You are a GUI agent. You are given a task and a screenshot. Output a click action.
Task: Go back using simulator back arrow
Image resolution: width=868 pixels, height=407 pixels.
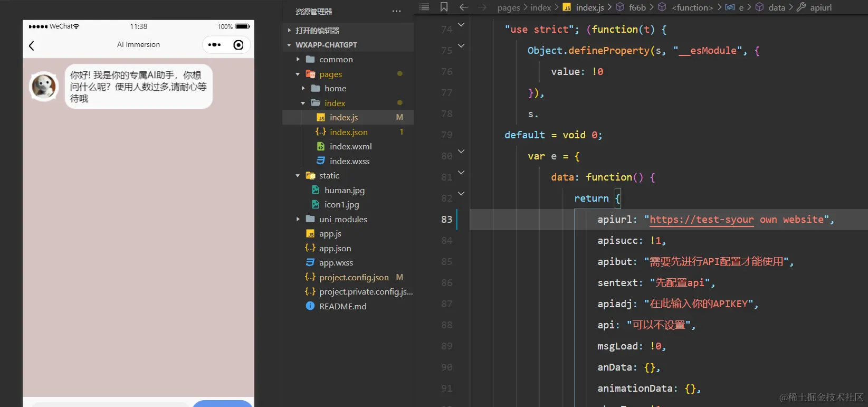(32, 46)
